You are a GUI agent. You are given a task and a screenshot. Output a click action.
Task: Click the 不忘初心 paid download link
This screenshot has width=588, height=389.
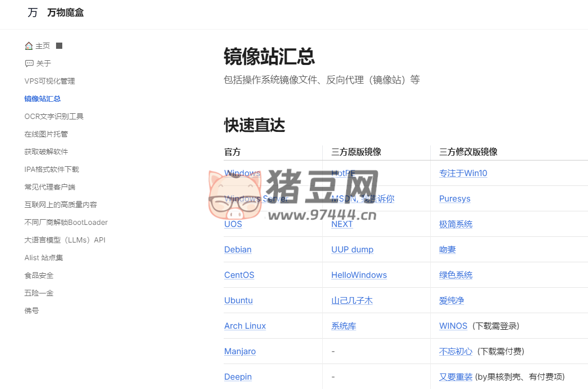[456, 351]
